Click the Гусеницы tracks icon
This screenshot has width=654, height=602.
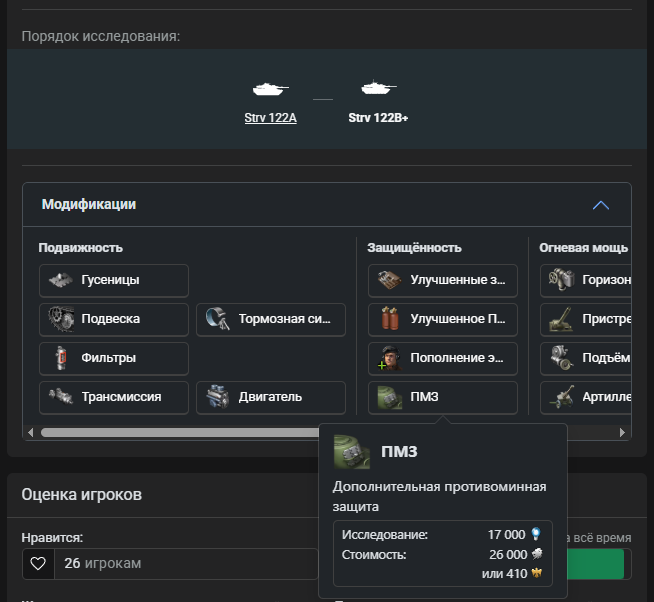point(61,280)
